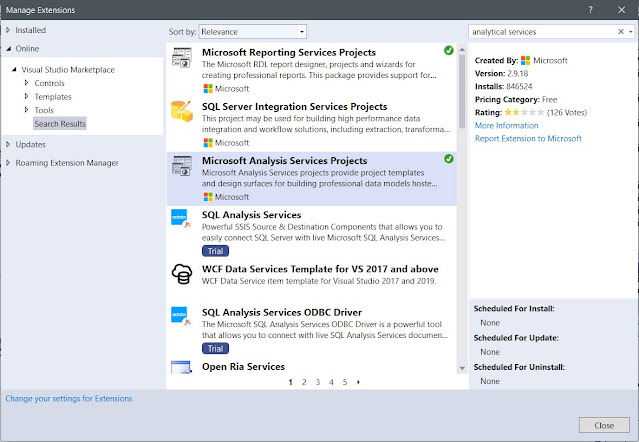The height and width of the screenshot is (442, 639).
Task: Select the SQL Analysis Services ODBC Driver title
Action: [x=282, y=312]
